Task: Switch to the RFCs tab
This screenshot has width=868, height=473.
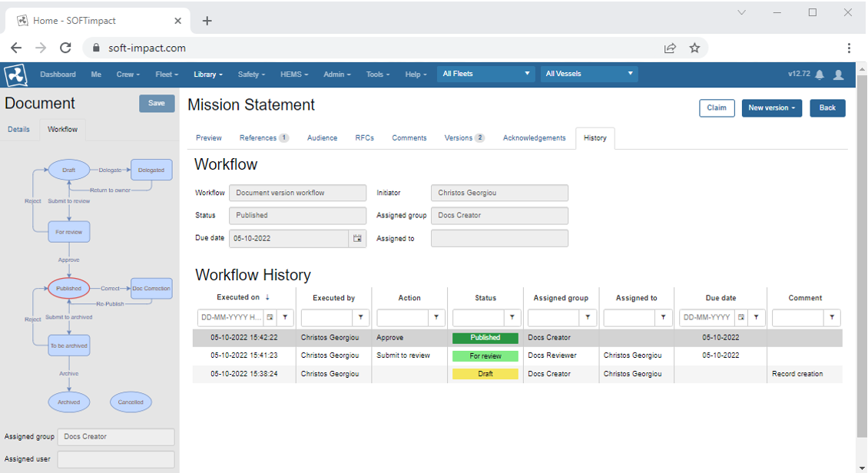Action: click(365, 138)
